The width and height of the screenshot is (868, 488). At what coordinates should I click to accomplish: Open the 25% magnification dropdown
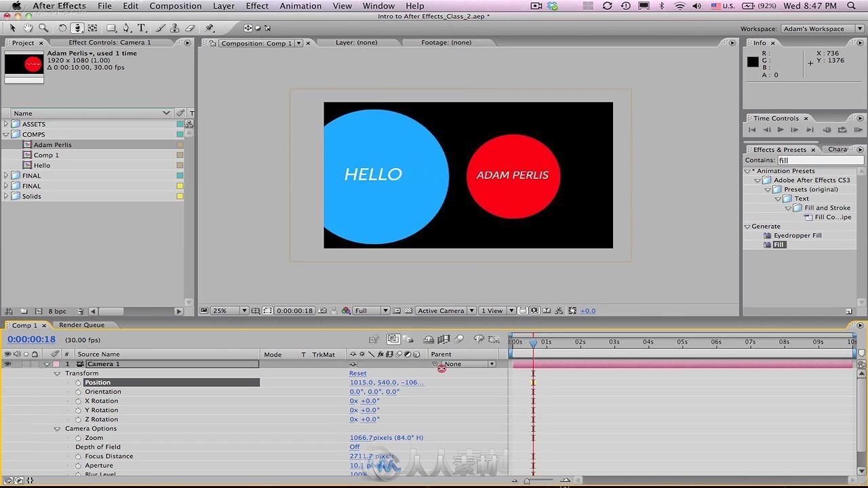point(230,310)
